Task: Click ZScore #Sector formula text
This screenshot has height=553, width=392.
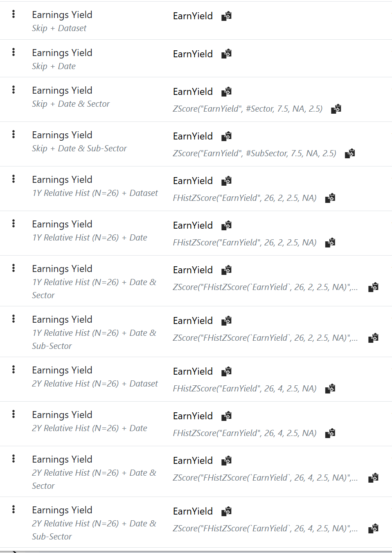Action: [x=248, y=109]
